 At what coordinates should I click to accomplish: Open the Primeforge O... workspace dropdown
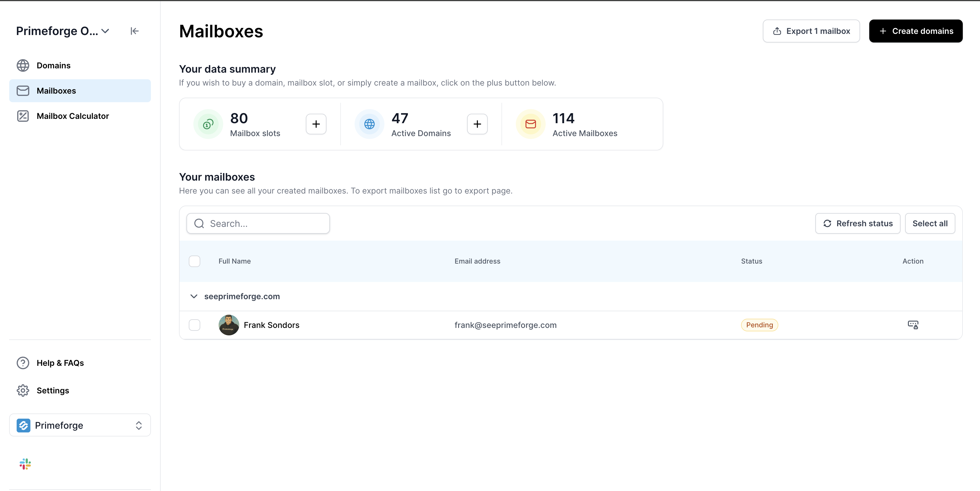click(63, 31)
